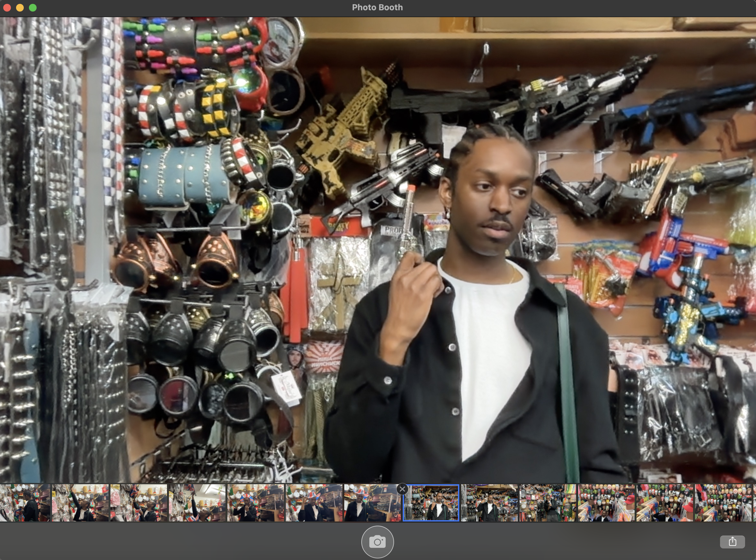Pick sixth thumbnail, tipping Union Jack hat
756x560 pixels.
314,503
